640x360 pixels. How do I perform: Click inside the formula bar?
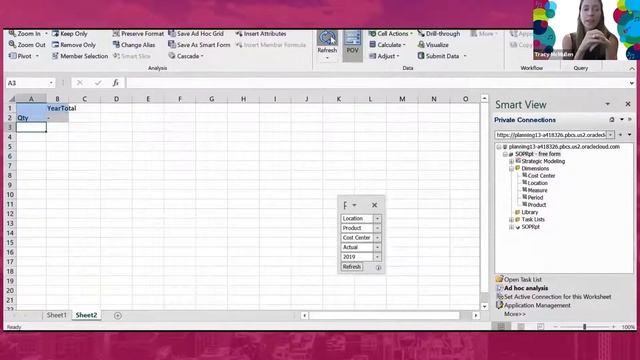click(378, 83)
